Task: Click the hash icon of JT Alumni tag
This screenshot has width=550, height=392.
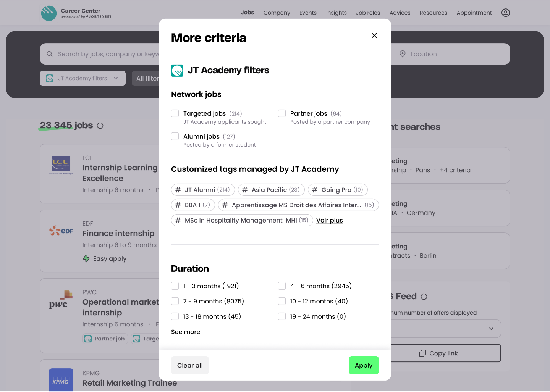Action: pyautogui.click(x=178, y=190)
